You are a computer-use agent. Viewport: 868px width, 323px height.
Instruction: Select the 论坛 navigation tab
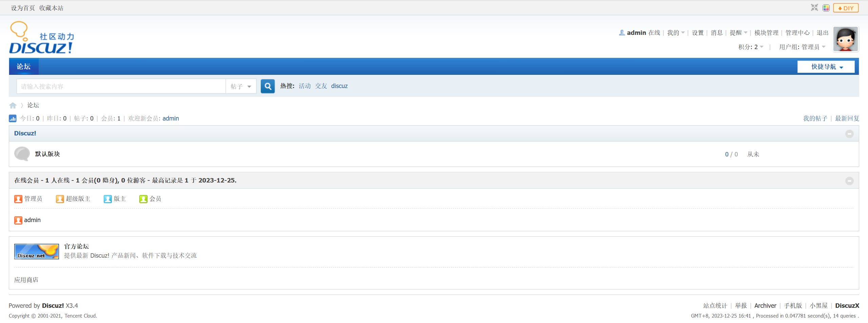pyautogui.click(x=24, y=67)
